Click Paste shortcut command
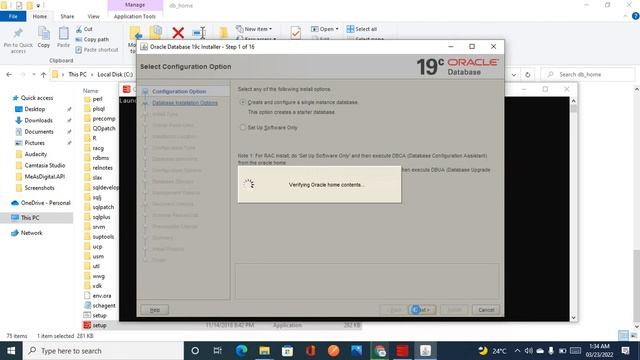This screenshot has height=360, width=640. [97, 50]
